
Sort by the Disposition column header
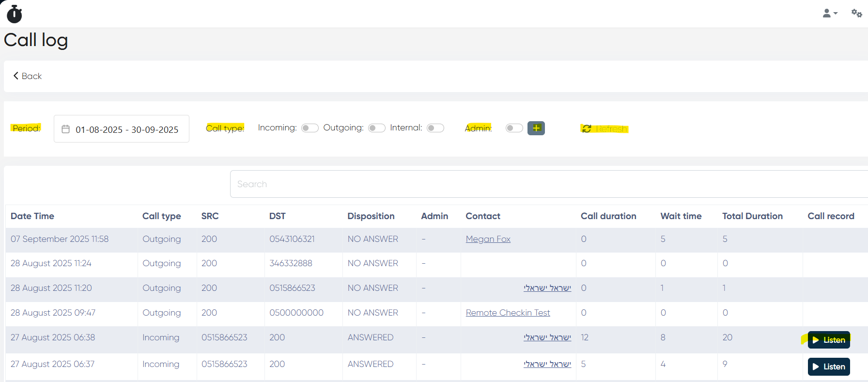click(371, 216)
